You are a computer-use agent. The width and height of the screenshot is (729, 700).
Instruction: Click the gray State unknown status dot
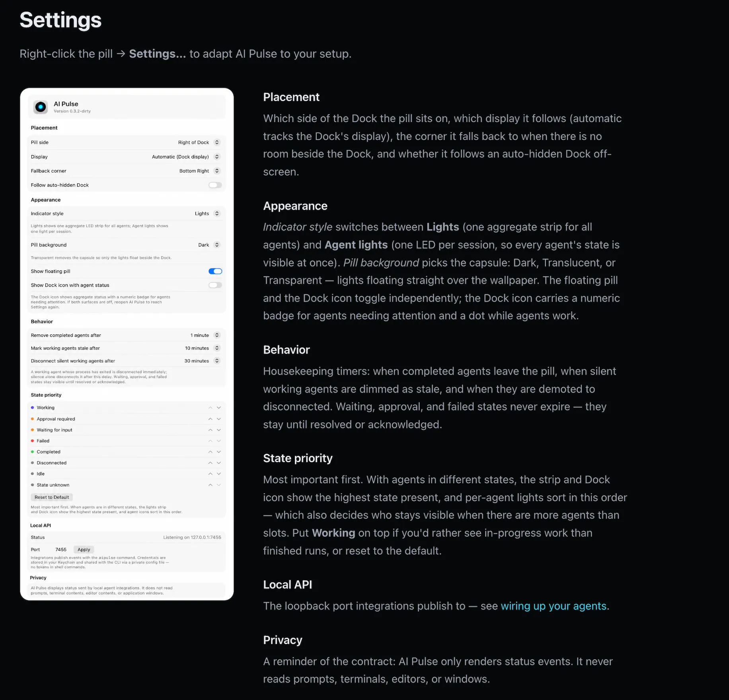pos(32,485)
